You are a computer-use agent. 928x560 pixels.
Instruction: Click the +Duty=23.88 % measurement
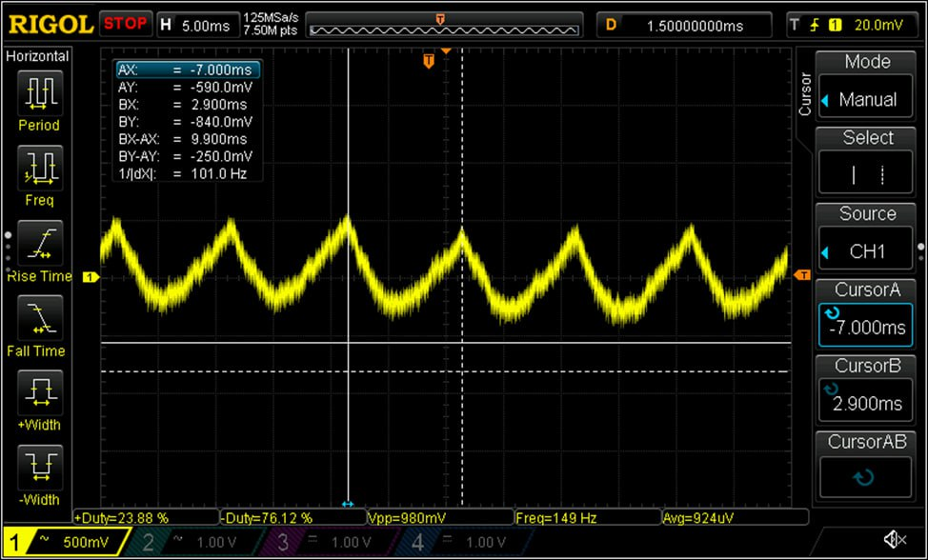[146, 518]
